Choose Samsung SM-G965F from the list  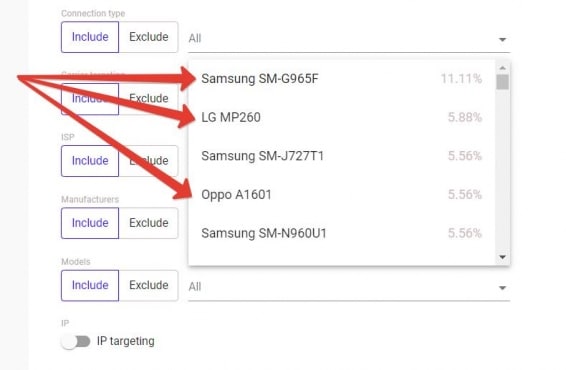341,78
